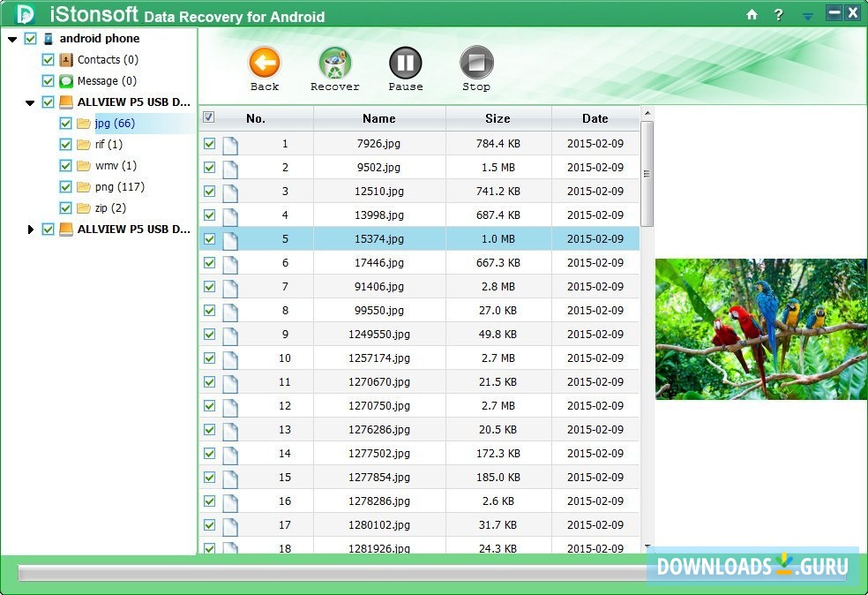Toggle the select-all checkbox in the column header

(208, 117)
